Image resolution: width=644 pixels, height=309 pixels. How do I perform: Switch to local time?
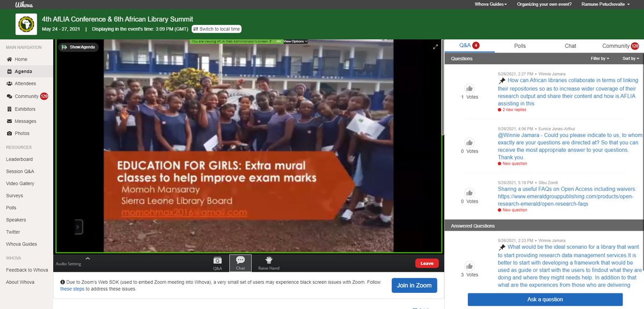216,29
